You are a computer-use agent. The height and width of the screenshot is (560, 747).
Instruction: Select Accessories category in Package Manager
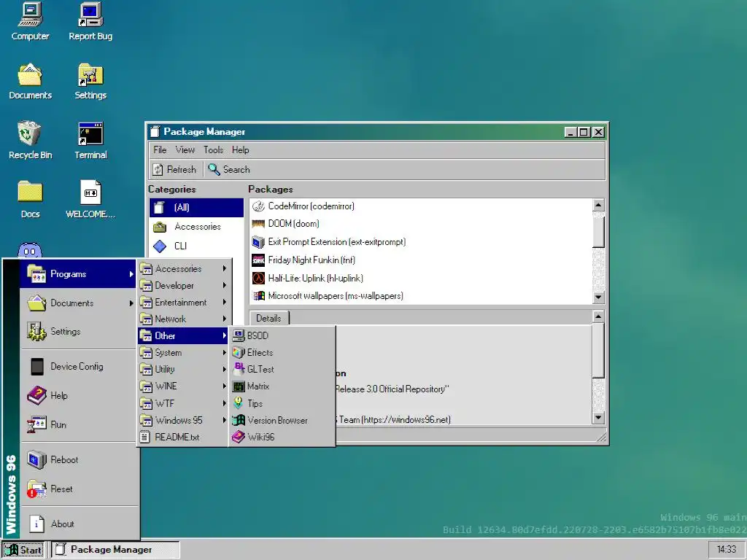[x=196, y=227]
